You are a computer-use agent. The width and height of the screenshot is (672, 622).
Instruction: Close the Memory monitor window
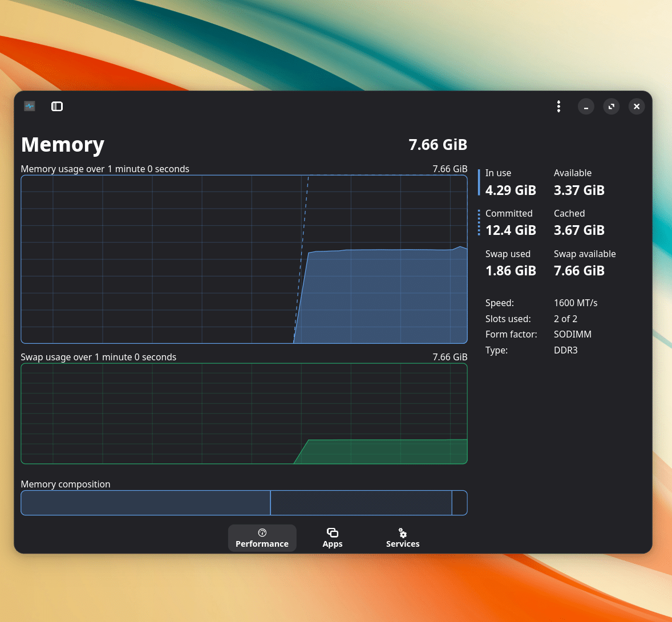pyautogui.click(x=637, y=107)
